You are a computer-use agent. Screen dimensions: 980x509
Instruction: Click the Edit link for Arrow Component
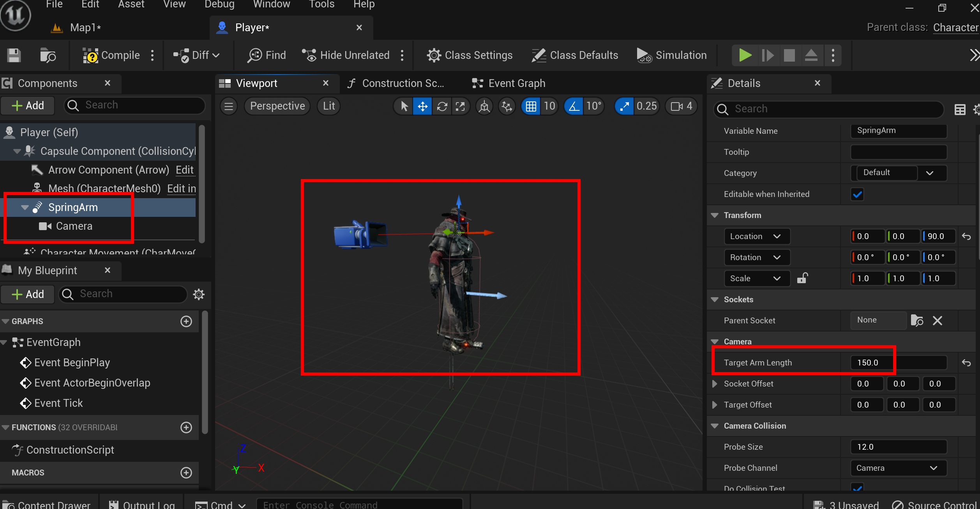[x=185, y=170]
